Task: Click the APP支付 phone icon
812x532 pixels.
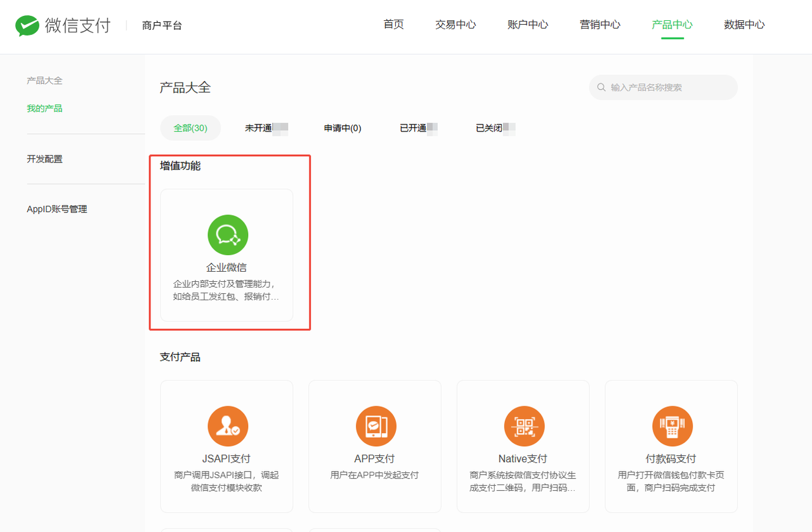Action: coord(376,426)
